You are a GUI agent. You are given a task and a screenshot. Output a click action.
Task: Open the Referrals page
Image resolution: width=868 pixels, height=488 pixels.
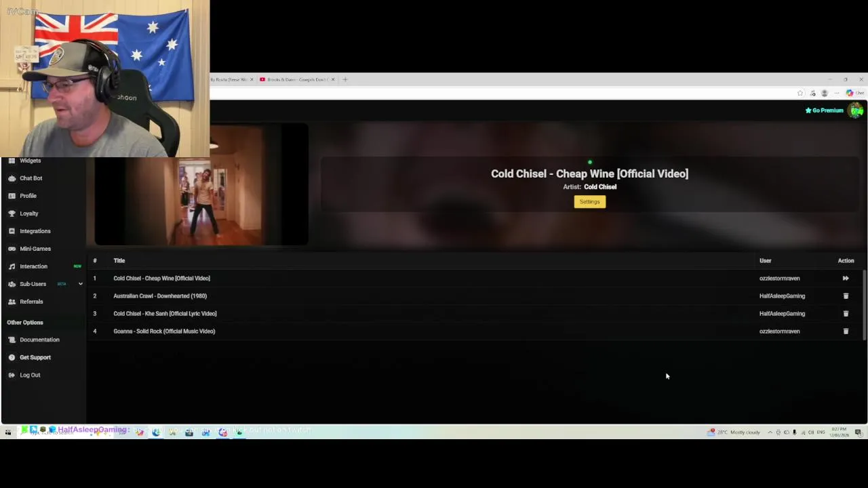coord(31,302)
